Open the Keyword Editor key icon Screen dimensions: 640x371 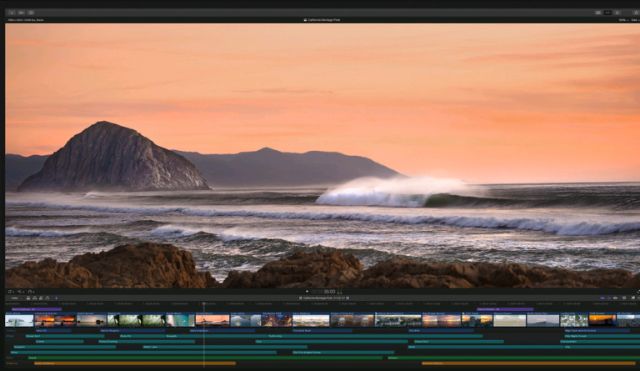point(21,13)
